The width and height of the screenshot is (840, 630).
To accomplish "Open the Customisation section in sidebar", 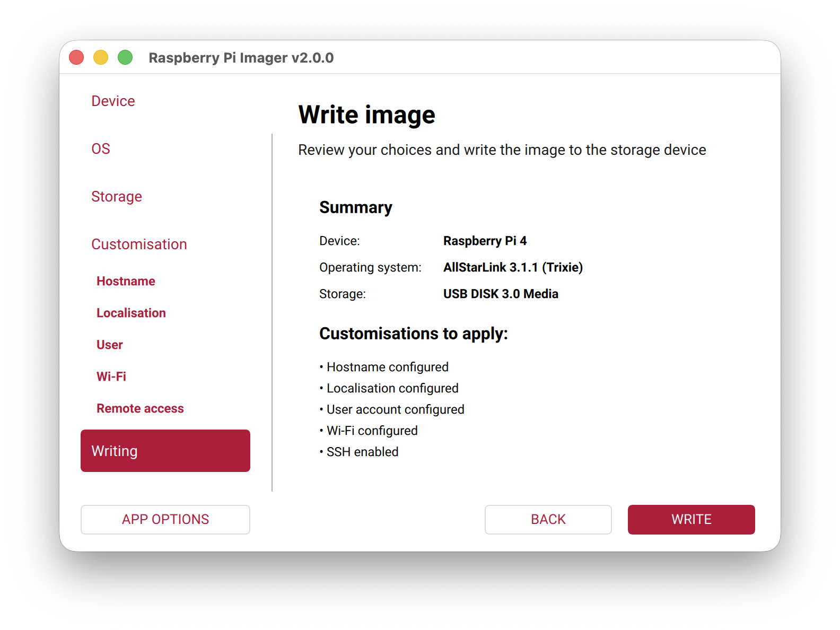I will point(139,244).
